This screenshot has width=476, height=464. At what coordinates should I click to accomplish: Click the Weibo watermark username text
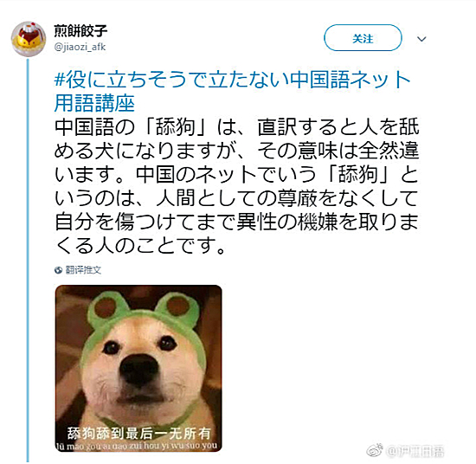click(x=415, y=451)
